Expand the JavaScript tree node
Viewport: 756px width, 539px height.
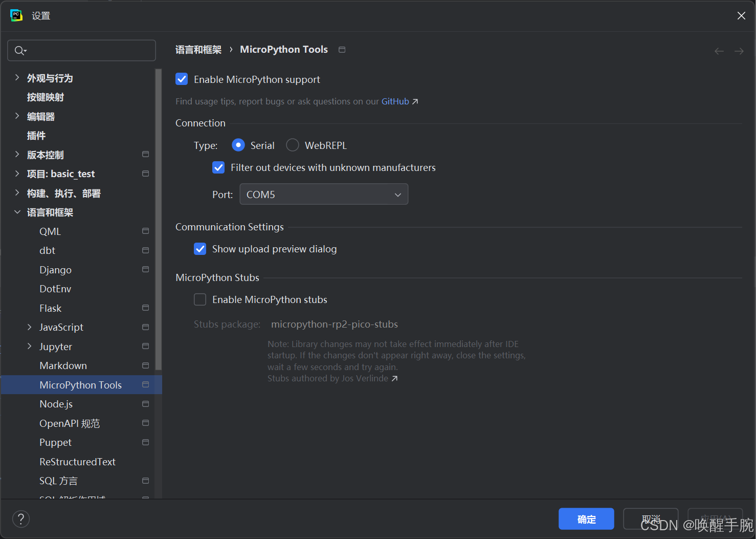pyautogui.click(x=29, y=327)
